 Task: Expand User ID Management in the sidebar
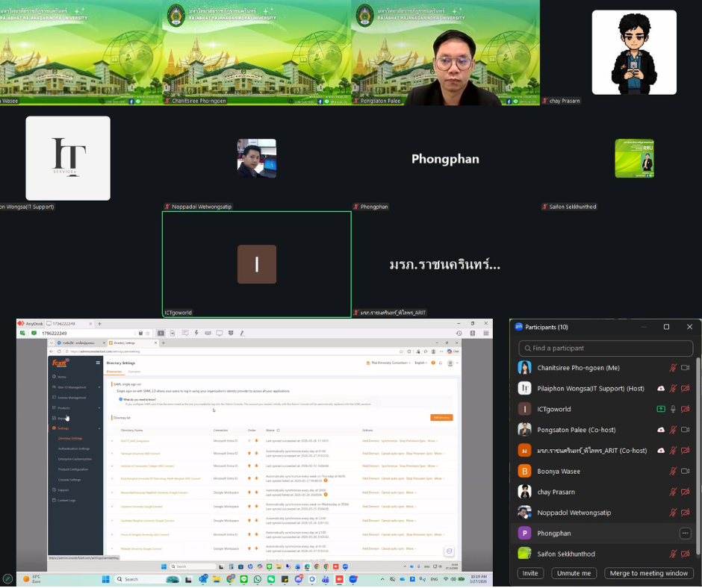click(x=72, y=387)
